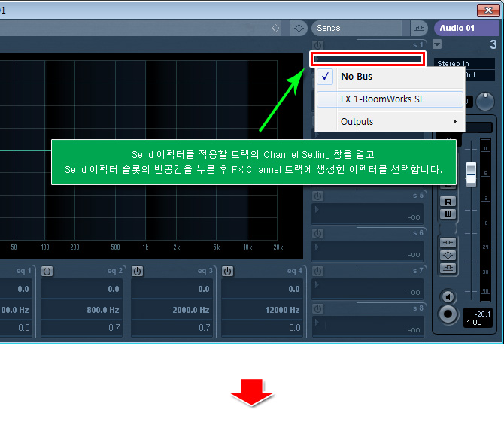Activate send slot s 6 power button
The image size is (504, 446).
(x=318, y=233)
